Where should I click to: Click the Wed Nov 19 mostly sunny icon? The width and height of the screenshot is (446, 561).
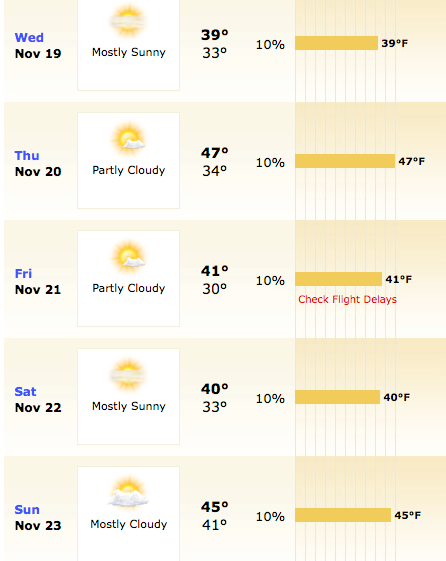tap(128, 21)
